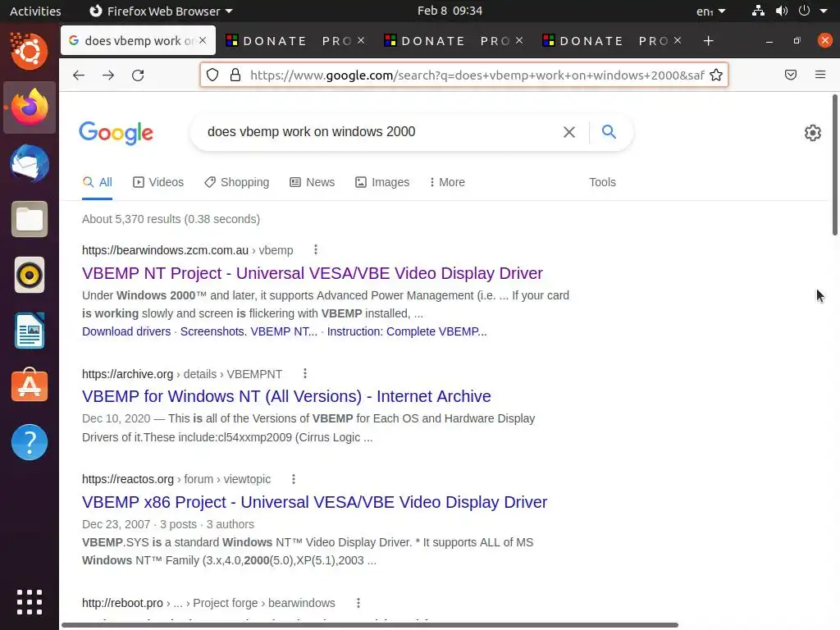Viewport: 840px width, 630px height.
Task: Open the Firefox hamburger menu
Action: tap(820, 75)
